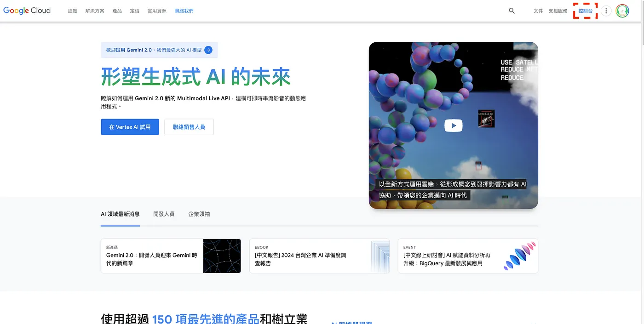Click the arrow icon in Gemini 2.0 banner
Screen dimensions: 644x324
(x=208, y=50)
